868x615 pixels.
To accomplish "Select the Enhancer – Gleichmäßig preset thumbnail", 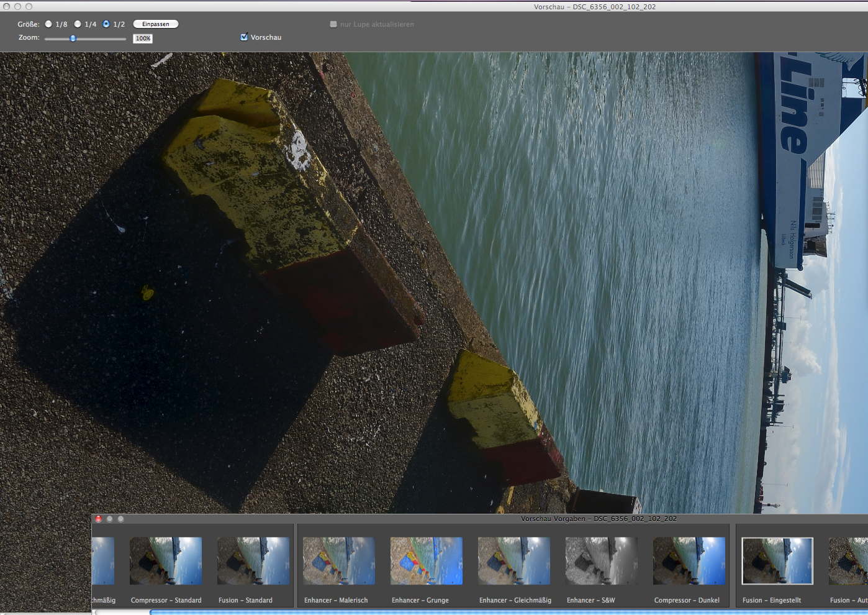I will (514, 561).
